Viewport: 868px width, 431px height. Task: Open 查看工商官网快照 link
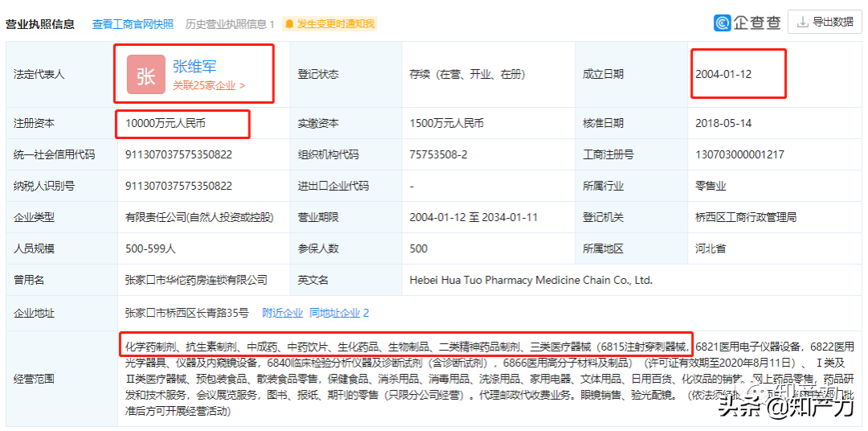133,24
